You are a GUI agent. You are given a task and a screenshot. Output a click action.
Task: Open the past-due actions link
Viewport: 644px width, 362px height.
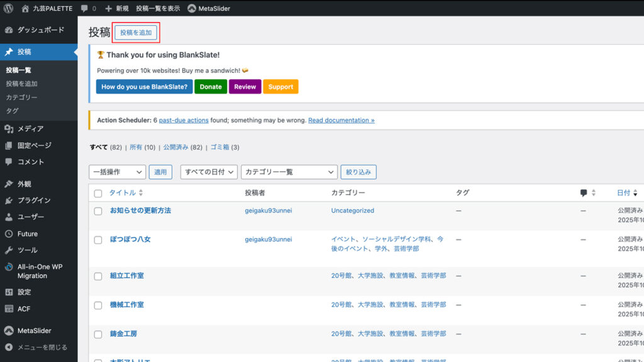tap(184, 120)
